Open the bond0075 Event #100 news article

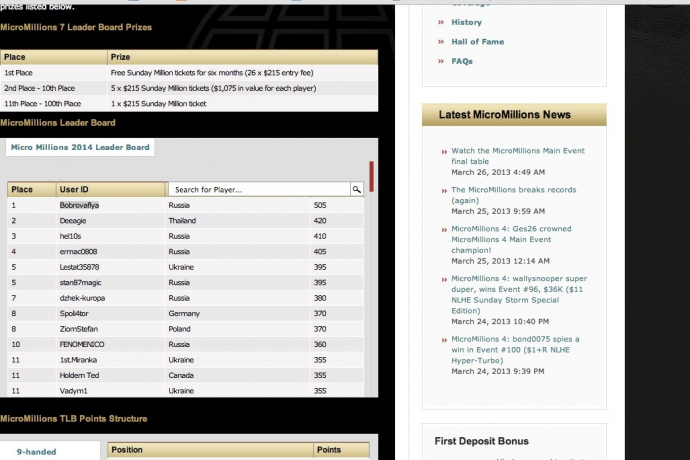[x=515, y=350]
